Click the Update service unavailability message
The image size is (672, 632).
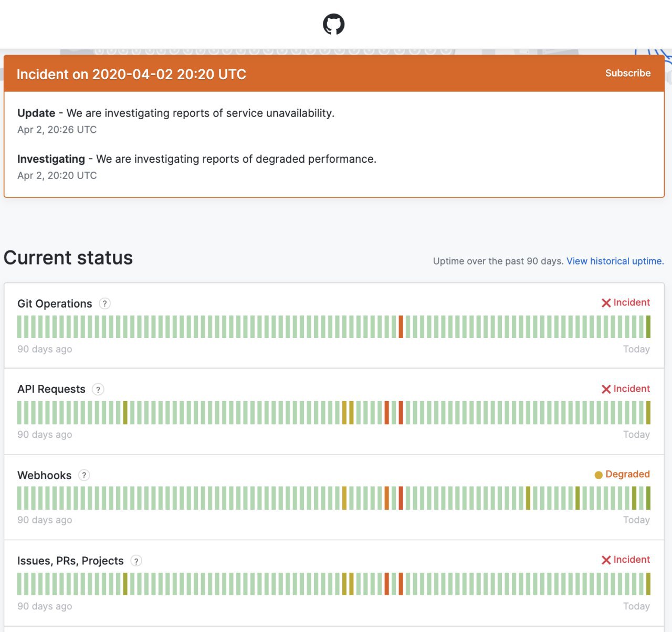pos(176,113)
